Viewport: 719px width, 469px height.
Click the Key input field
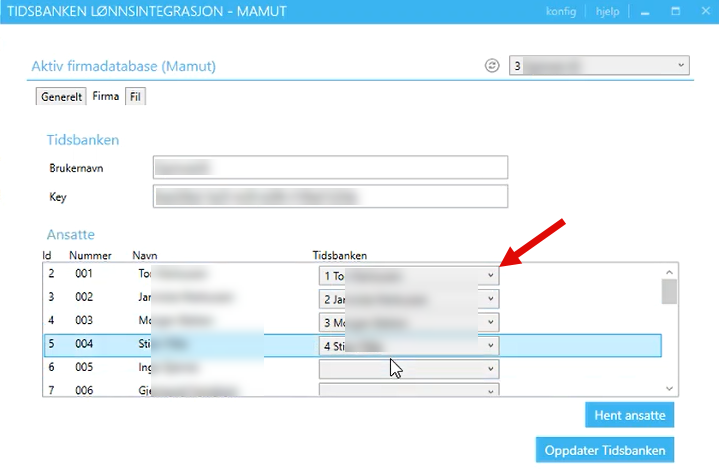(x=330, y=196)
